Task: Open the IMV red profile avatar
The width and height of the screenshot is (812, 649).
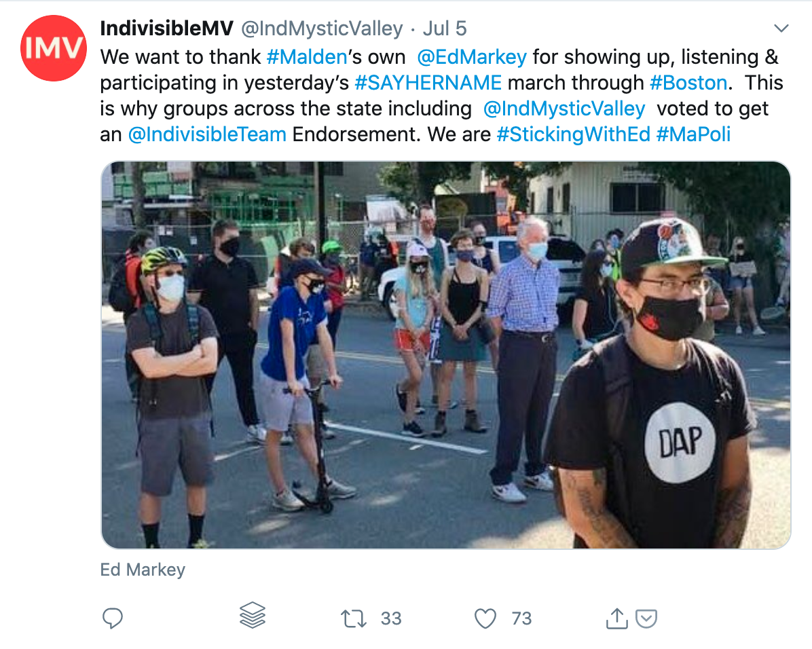Action: pos(54,48)
